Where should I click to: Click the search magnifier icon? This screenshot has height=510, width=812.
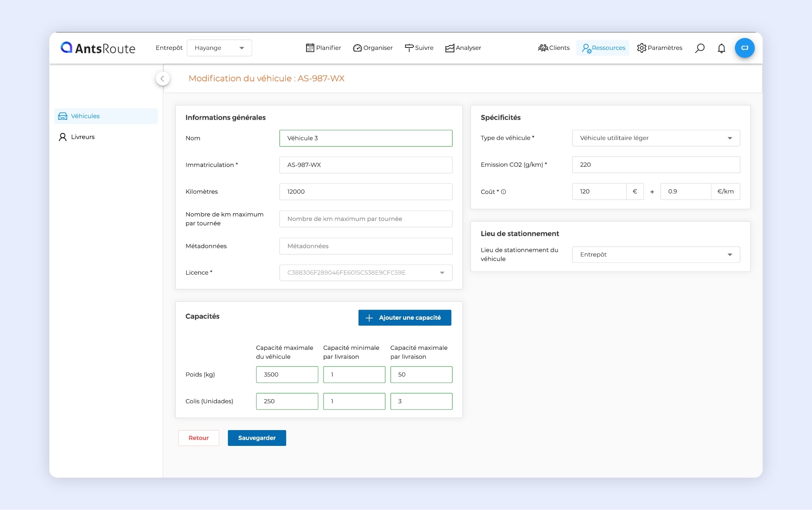700,48
